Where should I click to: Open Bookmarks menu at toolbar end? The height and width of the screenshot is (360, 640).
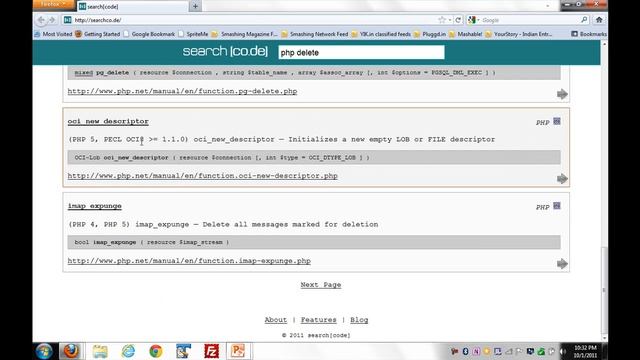coord(589,34)
